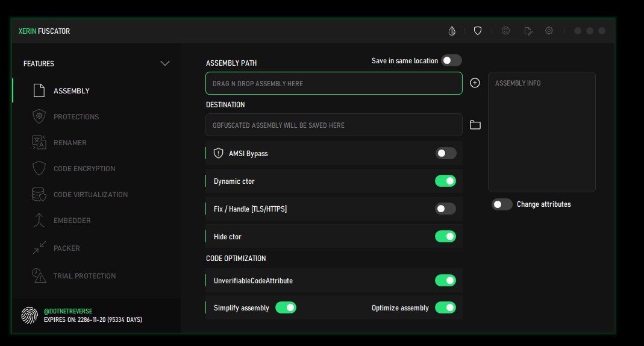
Task: Select the Renamer sidebar item
Action: (x=70, y=143)
